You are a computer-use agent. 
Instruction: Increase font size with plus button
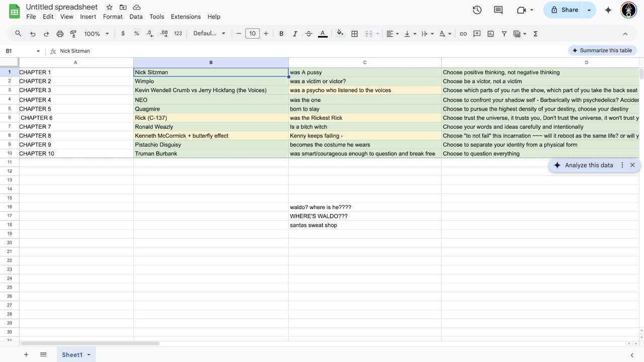(266, 34)
